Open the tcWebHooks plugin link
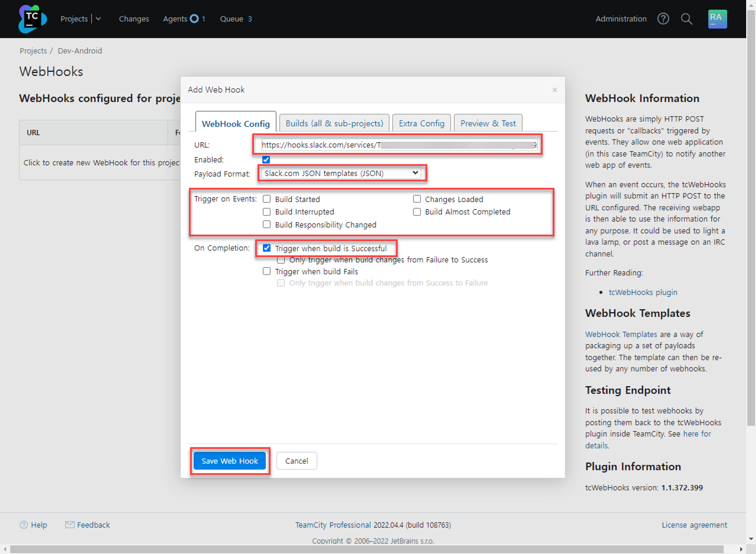The height and width of the screenshot is (554, 756). point(643,292)
